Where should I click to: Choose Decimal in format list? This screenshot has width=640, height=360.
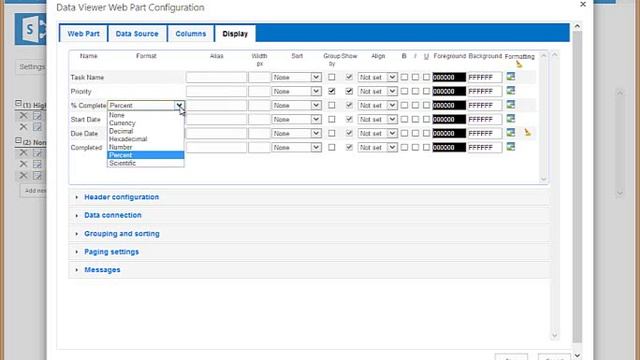point(145,131)
